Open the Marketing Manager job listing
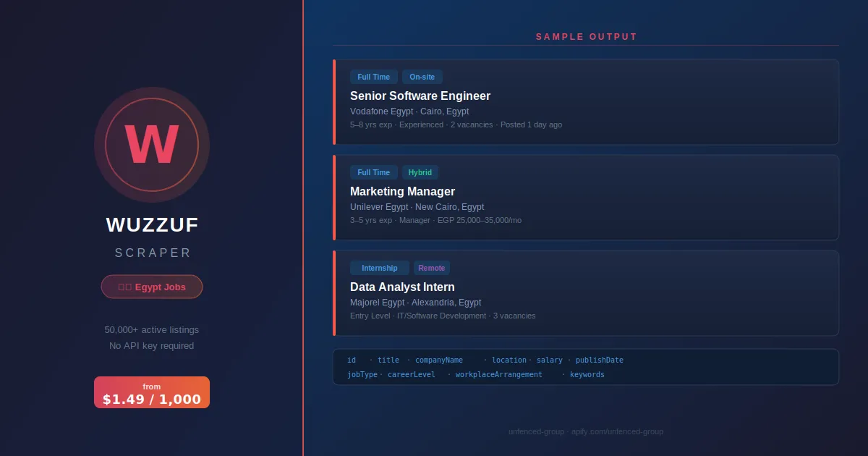 point(402,191)
